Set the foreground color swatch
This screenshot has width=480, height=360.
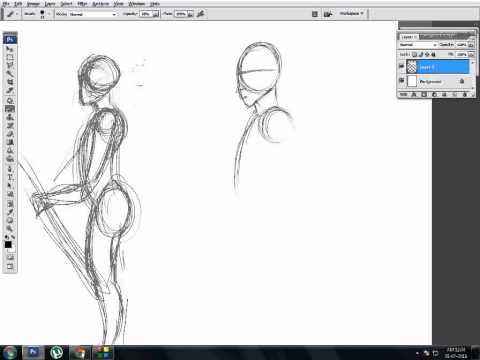click(x=8, y=245)
